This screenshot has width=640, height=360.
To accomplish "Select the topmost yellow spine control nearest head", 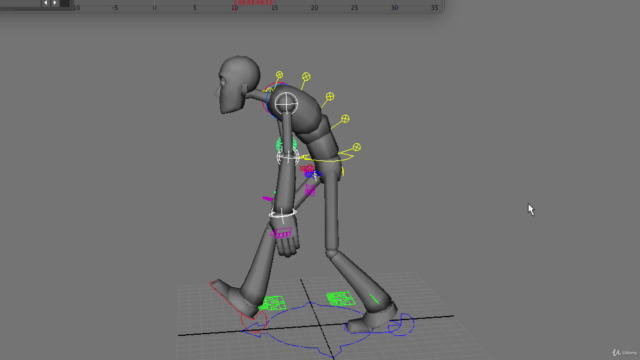I will pos(279,75).
